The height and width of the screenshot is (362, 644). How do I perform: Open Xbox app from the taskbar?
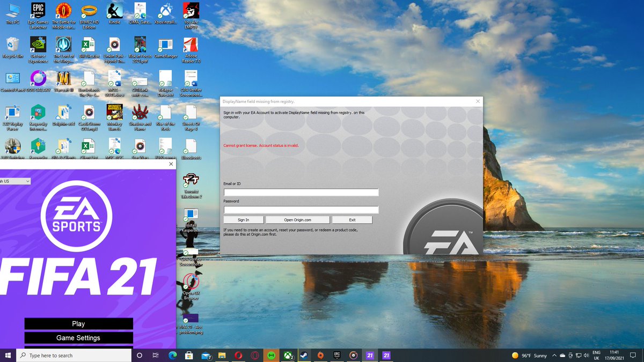coord(288,355)
